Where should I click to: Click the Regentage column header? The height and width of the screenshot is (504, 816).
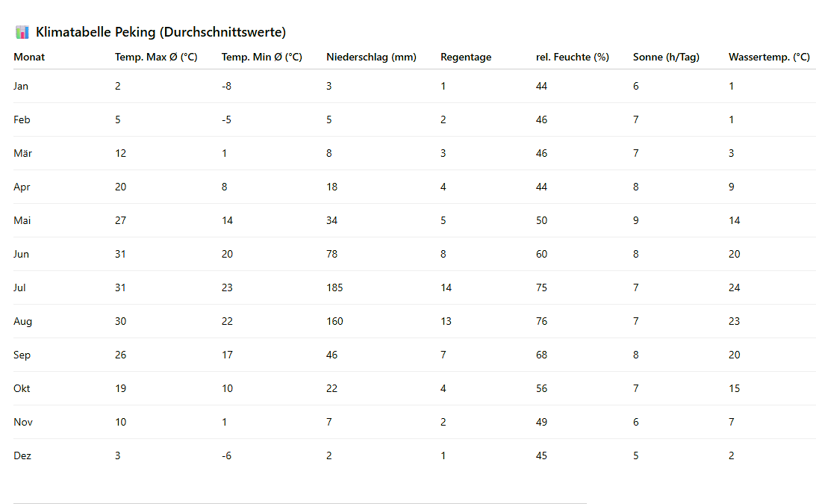click(466, 57)
